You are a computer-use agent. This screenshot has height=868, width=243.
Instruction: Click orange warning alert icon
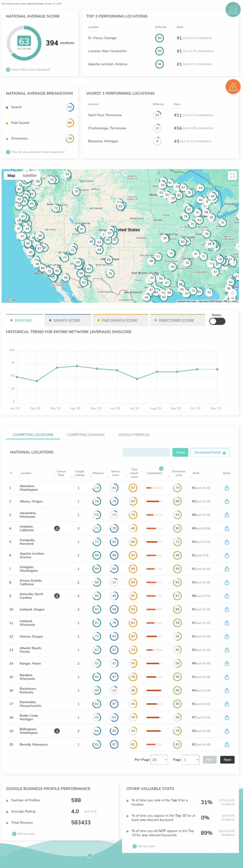[x=233, y=87]
